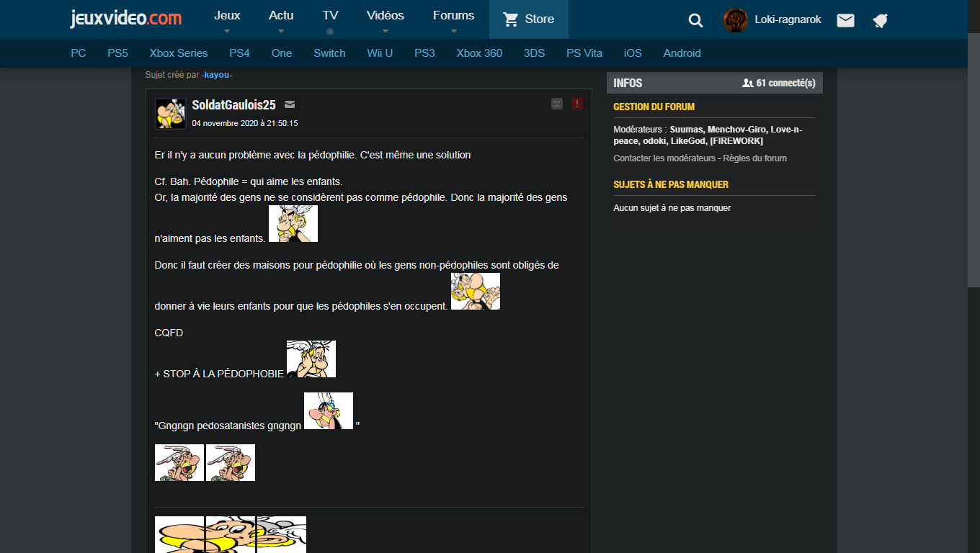Image resolution: width=980 pixels, height=553 pixels.
Task: Expand the Jeux menu arrow
Action: point(227,32)
